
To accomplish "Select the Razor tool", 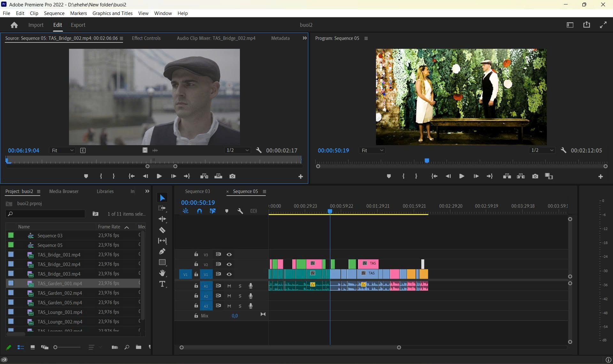I will pos(162,230).
